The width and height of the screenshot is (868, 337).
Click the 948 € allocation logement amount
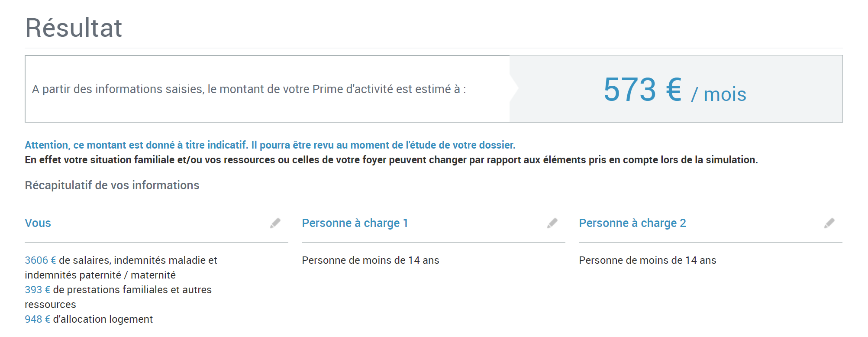(37, 319)
